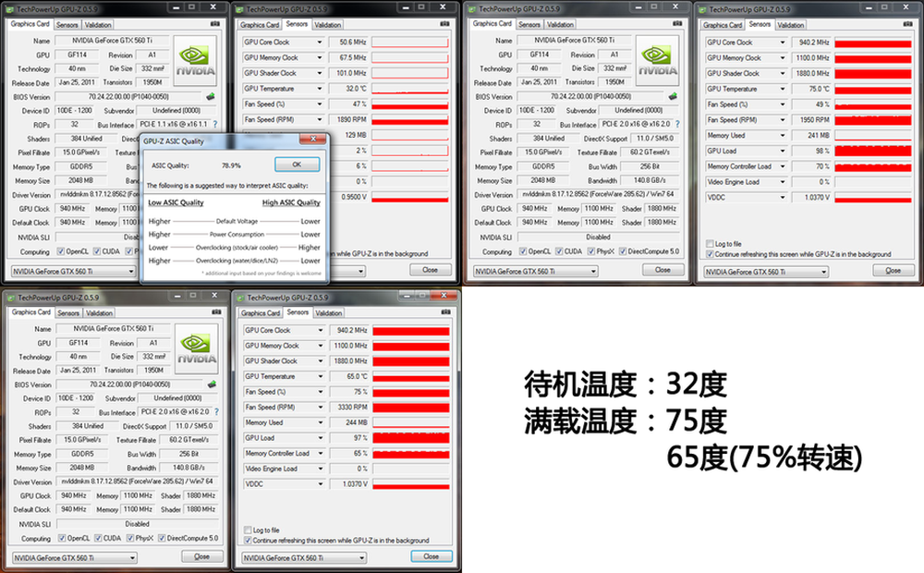
Task: Toggle PhysX checkbox in lower Graphics Card window
Action: (x=130, y=538)
